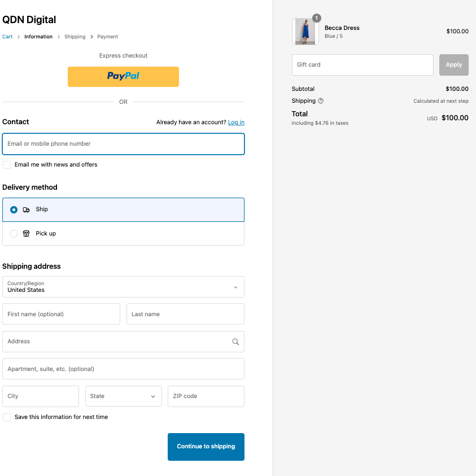The width and height of the screenshot is (476, 476).
Task: Click the shipping help question mark icon
Action: (x=321, y=101)
